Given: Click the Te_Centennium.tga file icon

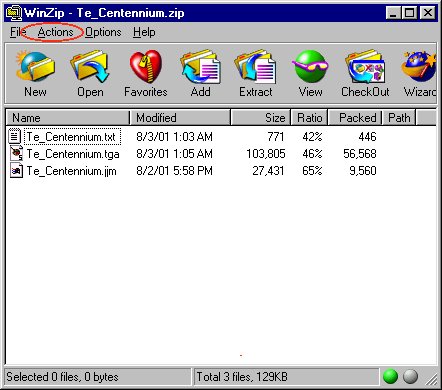Looking at the screenshot, I should coord(16,154).
